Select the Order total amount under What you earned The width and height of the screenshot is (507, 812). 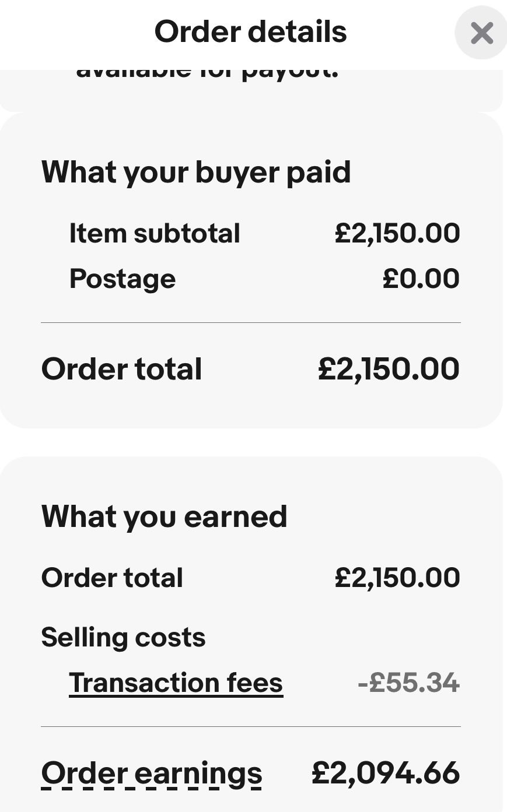[397, 578]
